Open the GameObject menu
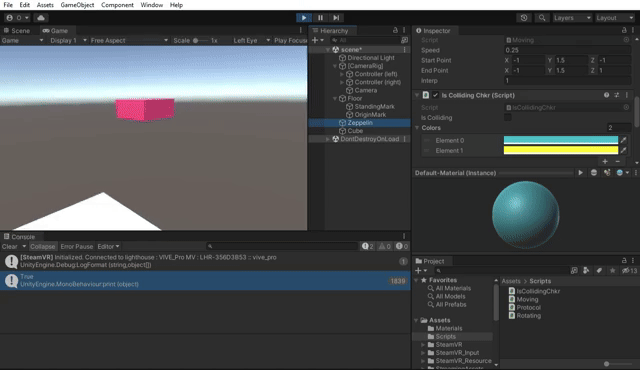Viewport: 640px width, 370px height. coord(77,5)
